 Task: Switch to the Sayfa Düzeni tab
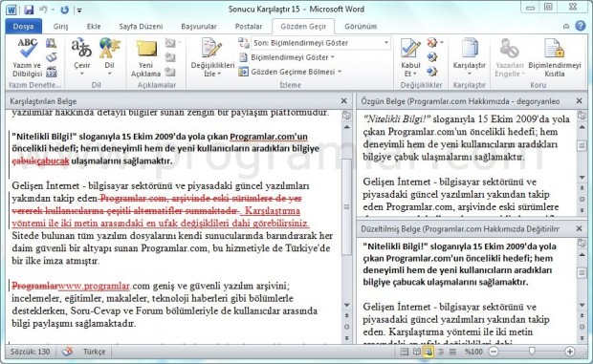pyautogui.click(x=141, y=27)
